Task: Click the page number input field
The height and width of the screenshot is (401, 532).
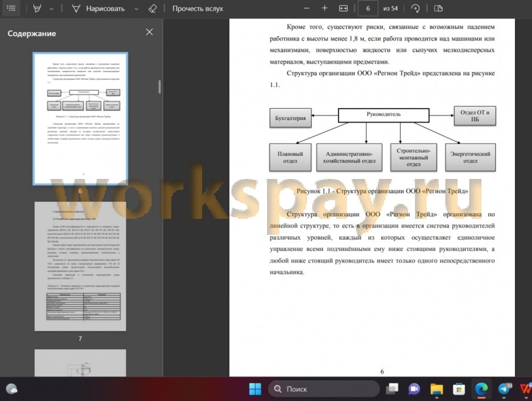Action: coord(368,9)
